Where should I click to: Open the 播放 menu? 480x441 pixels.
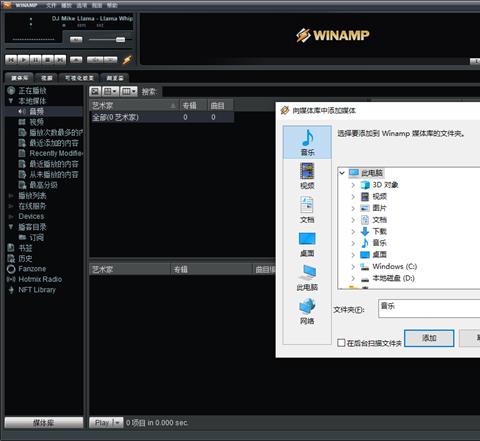66,5
